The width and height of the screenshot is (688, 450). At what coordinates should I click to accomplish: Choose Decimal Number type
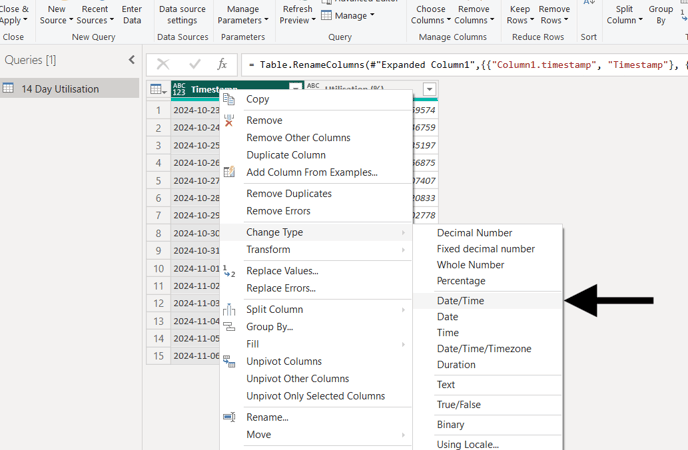(487, 233)
